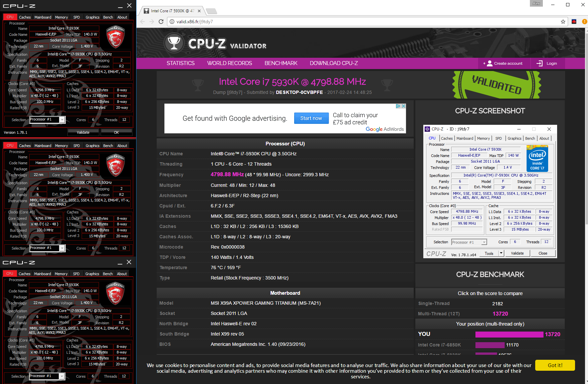Click the browser forward arrow

[152, 22]
